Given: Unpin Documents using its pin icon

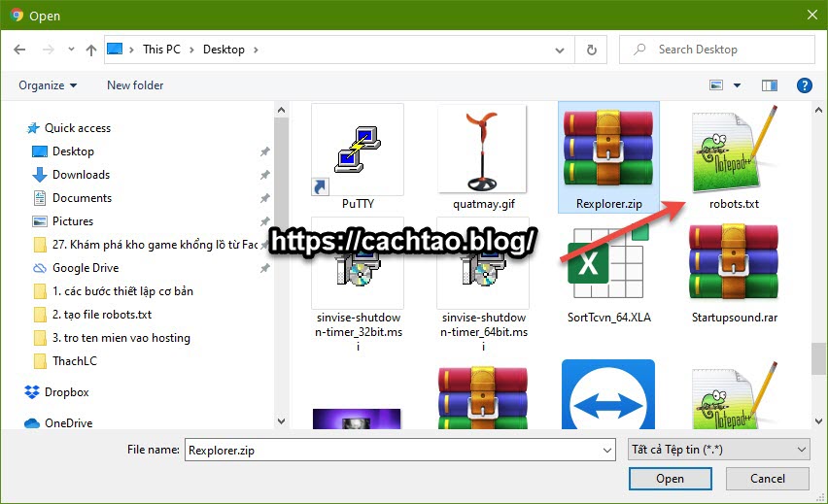Looking at the screenshot, I should click(265, 198).
